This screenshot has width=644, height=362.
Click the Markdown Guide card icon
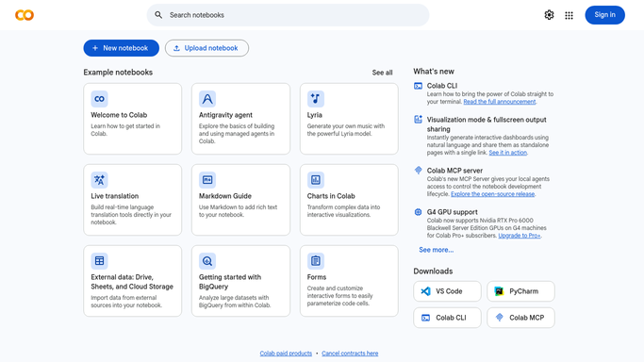[x=207, y=180]
